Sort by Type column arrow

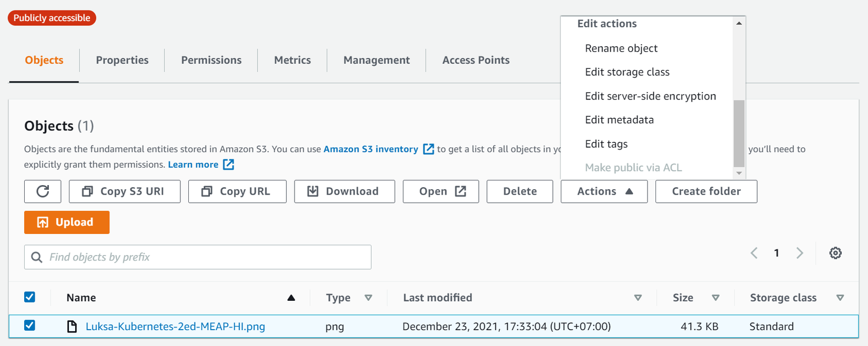[368, 298]
